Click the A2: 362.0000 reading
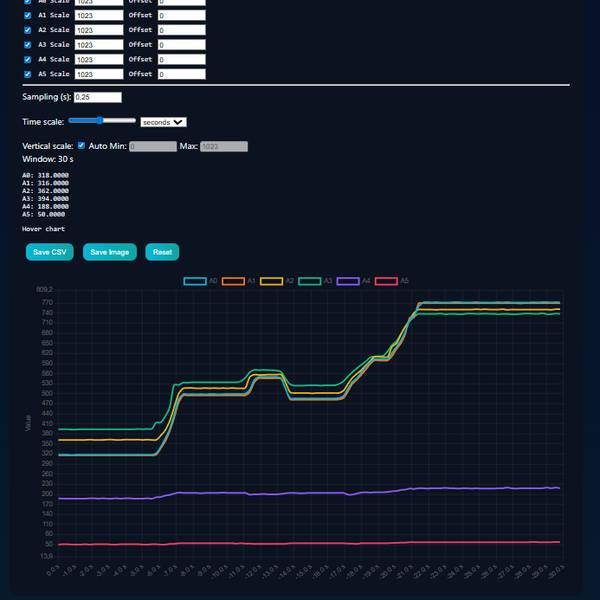Screen dimensions: 600x600 [x=46, y=191]
